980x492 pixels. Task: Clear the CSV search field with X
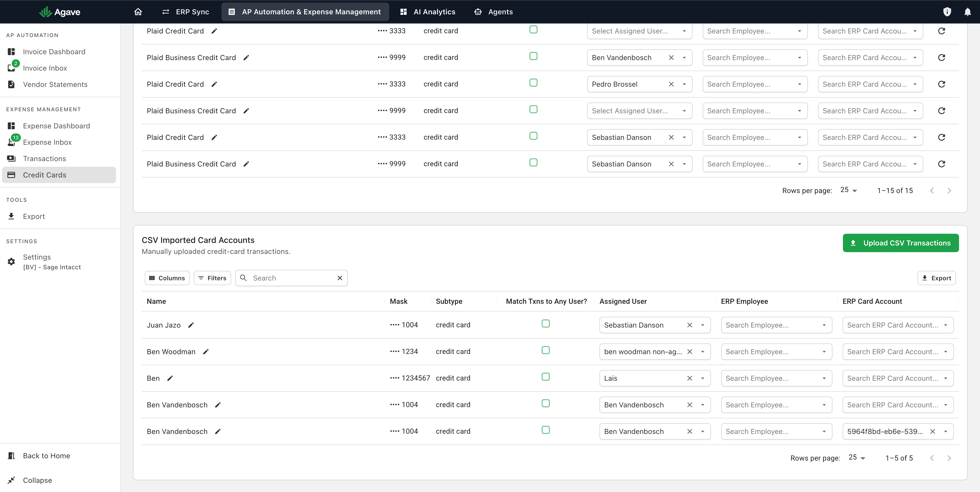pyautogui.click(x=340, y=278)
